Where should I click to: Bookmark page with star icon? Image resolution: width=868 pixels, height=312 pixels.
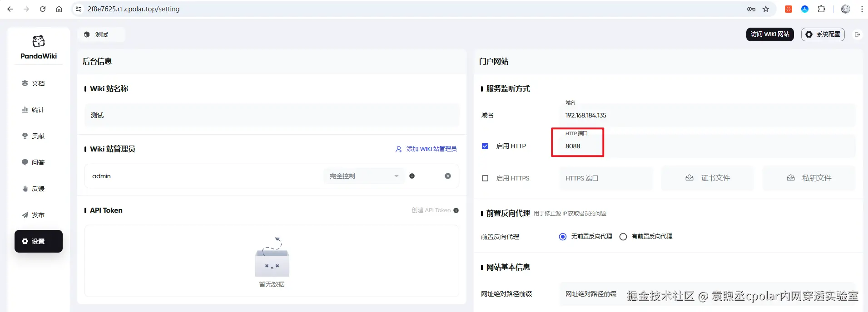766,9
